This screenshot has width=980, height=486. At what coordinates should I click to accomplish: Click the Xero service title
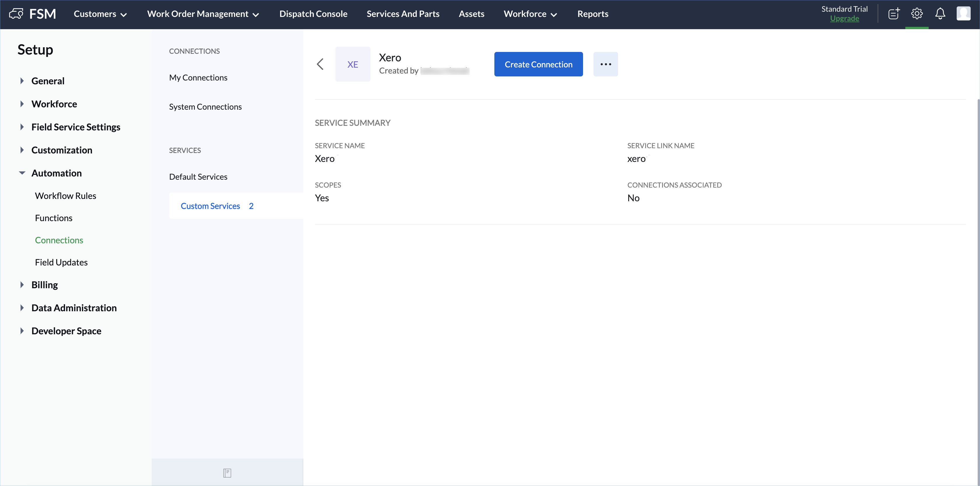(x=390, y=57)
